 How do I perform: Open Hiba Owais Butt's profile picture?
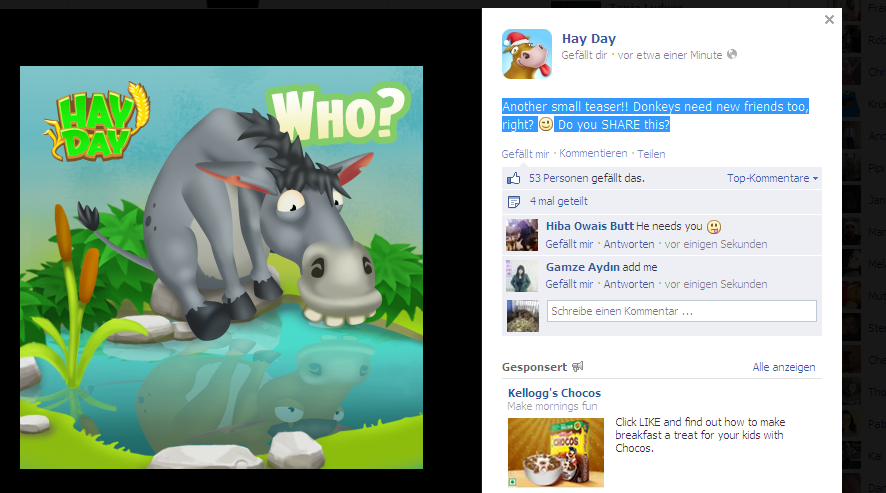(522, 235)
